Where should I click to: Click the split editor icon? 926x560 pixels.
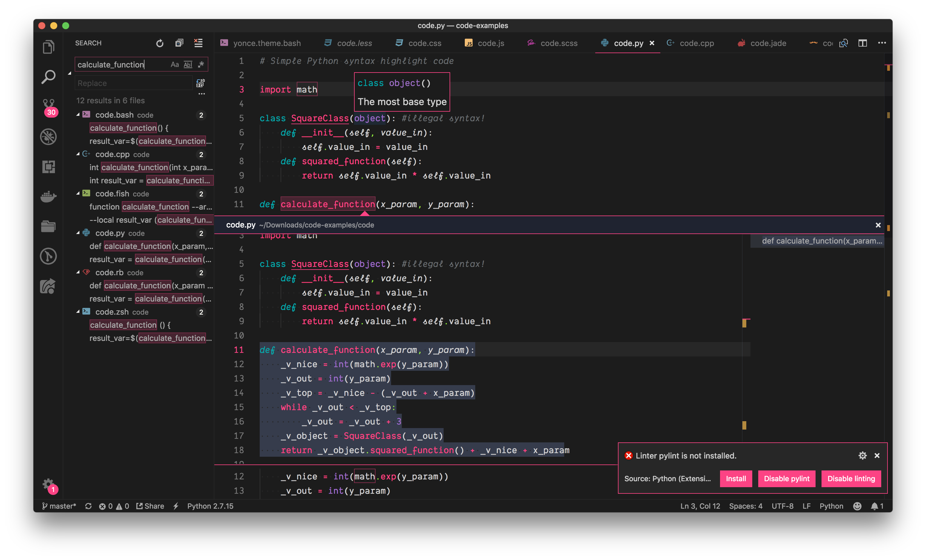[x=862, y=43]
